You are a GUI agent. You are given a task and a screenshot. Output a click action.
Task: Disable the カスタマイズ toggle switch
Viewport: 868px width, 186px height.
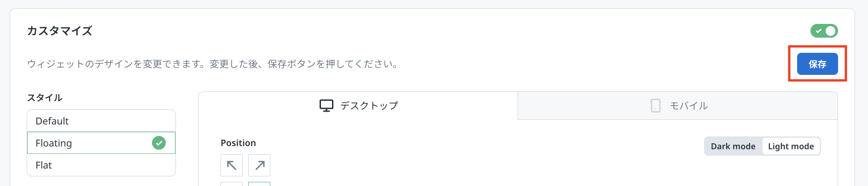click(x=824, y=31)
